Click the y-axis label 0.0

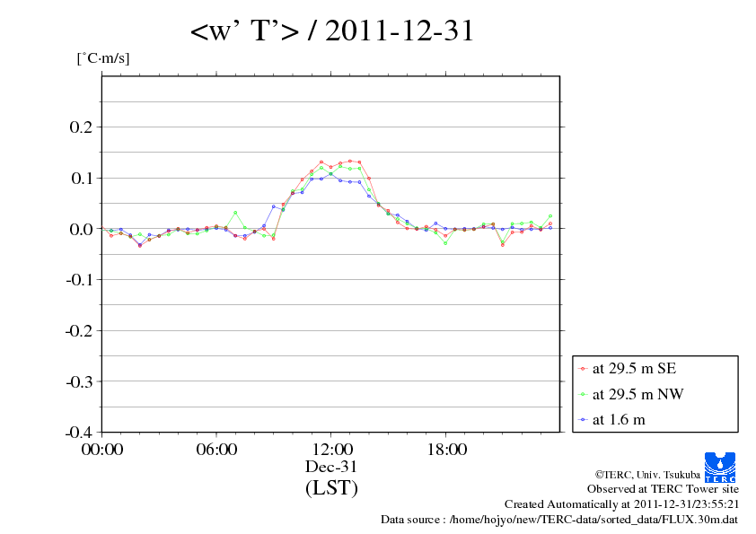[81, 229]
